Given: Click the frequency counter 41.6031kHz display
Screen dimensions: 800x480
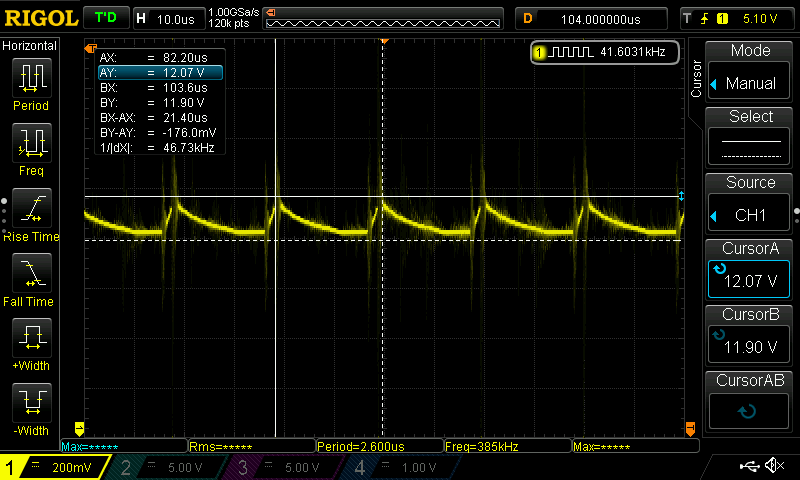Looking at the screenshot, I should pos(605,52).
